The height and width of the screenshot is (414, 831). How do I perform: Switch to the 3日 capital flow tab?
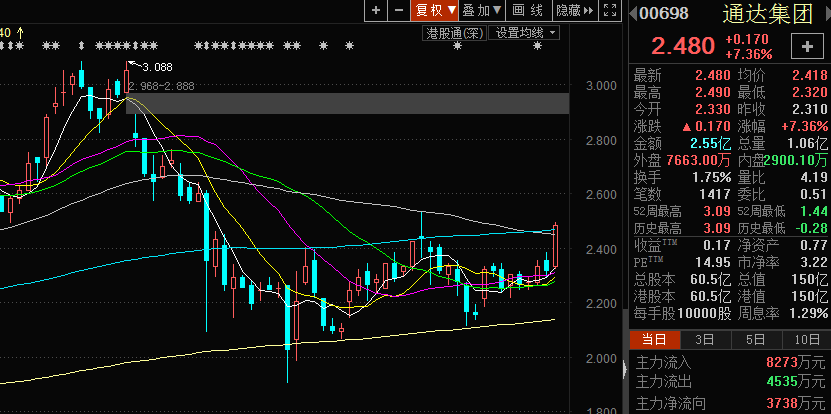click(705, 341)
